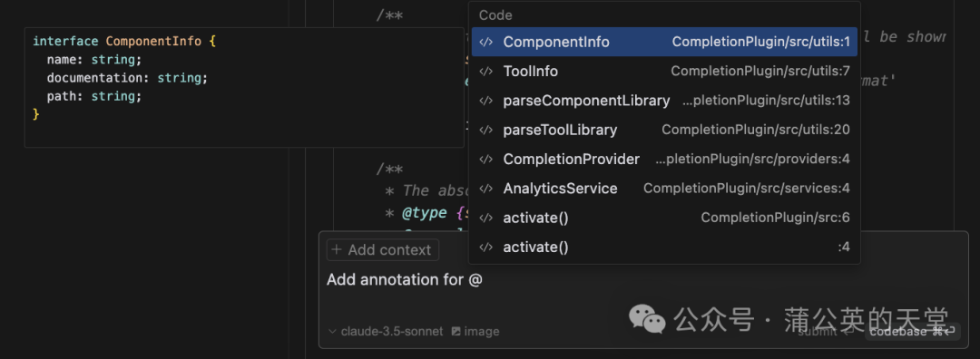The width and height of the screenshot is (980, 359).
Task: Click the code icon beside AnalyticsService
Action: [485, 189]
